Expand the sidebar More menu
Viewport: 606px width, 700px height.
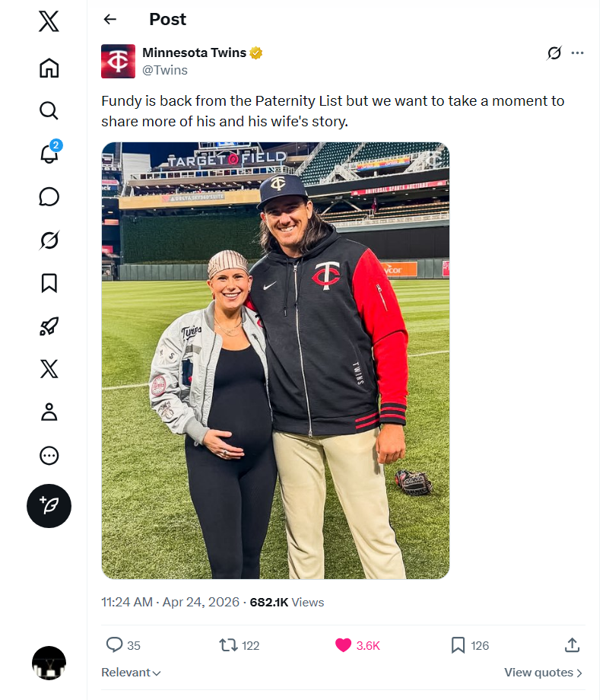click(x=49, y=456)
